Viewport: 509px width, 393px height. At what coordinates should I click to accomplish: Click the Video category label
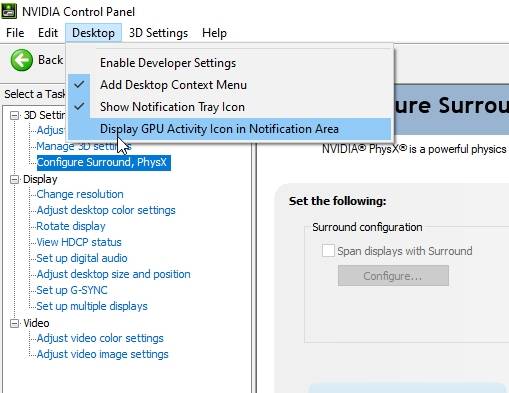(x=36, y=323)
